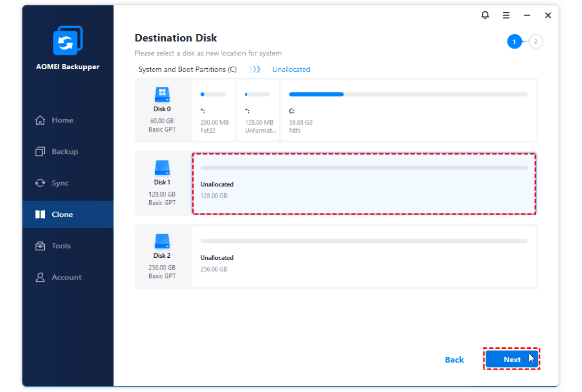Open the notification bell icon

click(x=485, y=15)
